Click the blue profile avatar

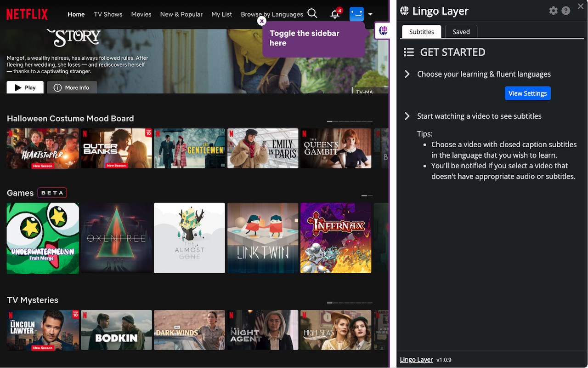pos(356,14)
